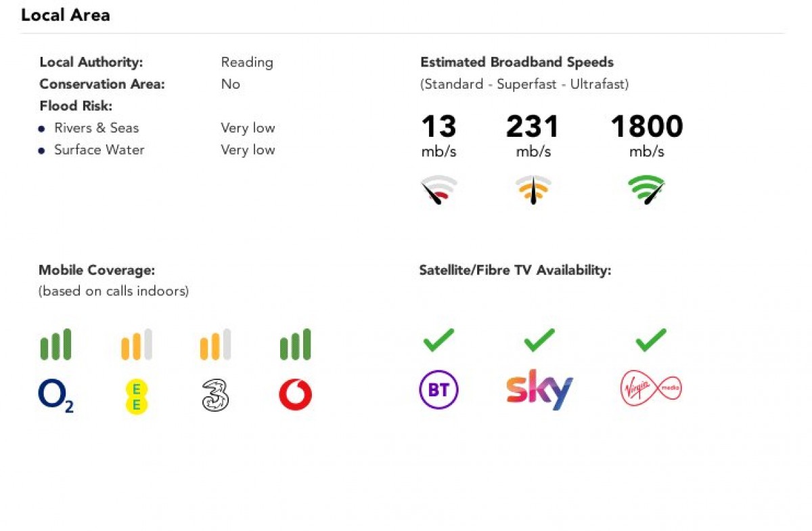Click the EE orange signal bars

pyautogui.click(x=136, y=344)
